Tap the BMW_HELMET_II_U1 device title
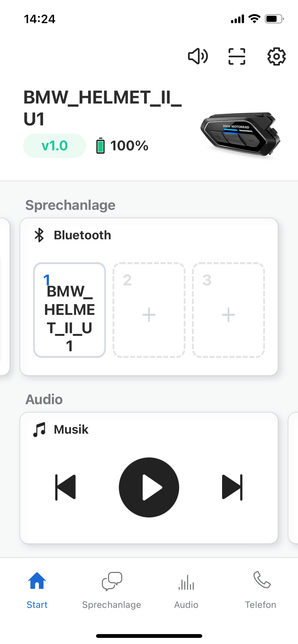The height and width of the screenshot is (644, 298). (102, 108)
